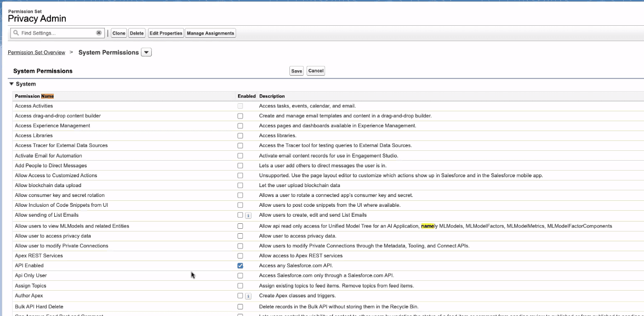Image resolution: width=644 pixels, height=316 pixels.
Task: Clone the Privacy Admin permission set
Action: tap(119, 33)
